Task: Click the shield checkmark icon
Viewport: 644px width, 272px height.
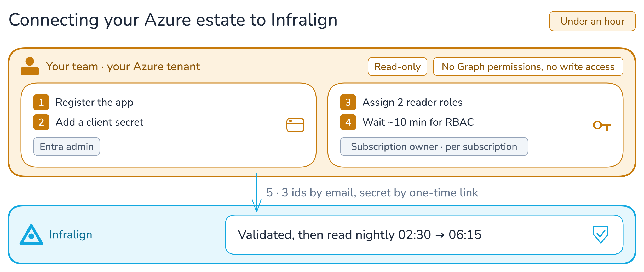Action: coord(601,234)
